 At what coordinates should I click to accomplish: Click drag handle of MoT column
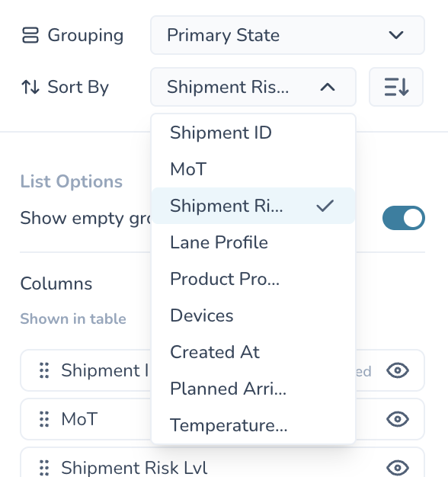coord(44,419)
